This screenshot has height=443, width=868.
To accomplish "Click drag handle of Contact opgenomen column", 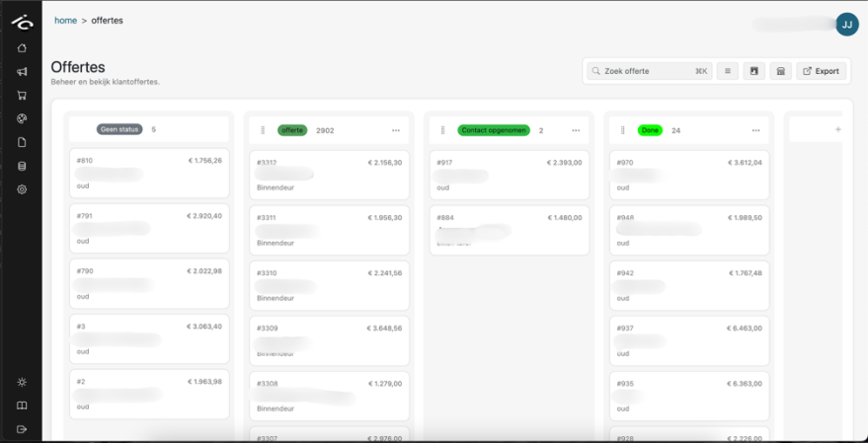I will [x=442, y=130].
